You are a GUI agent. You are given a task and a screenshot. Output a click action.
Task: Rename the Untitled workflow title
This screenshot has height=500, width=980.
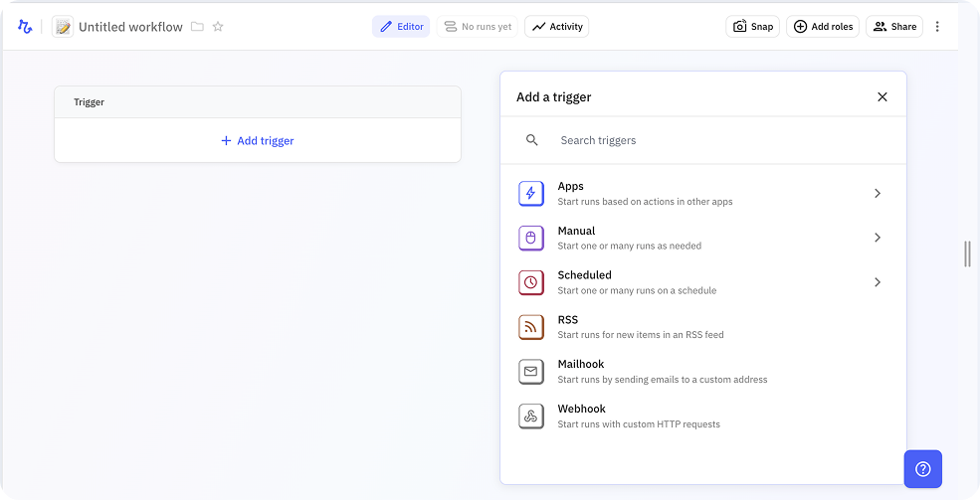click(130, 27)
